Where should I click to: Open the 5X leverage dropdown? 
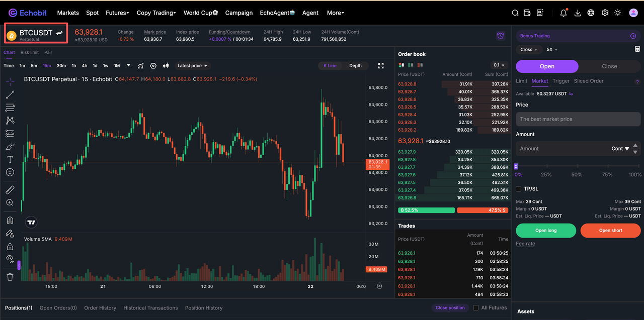[x=552, y=50]
